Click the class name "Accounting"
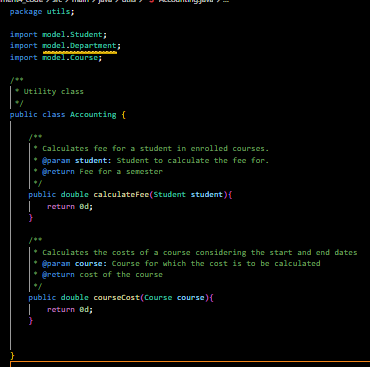The width and height of the screenshot is (370, 367). 93,114
